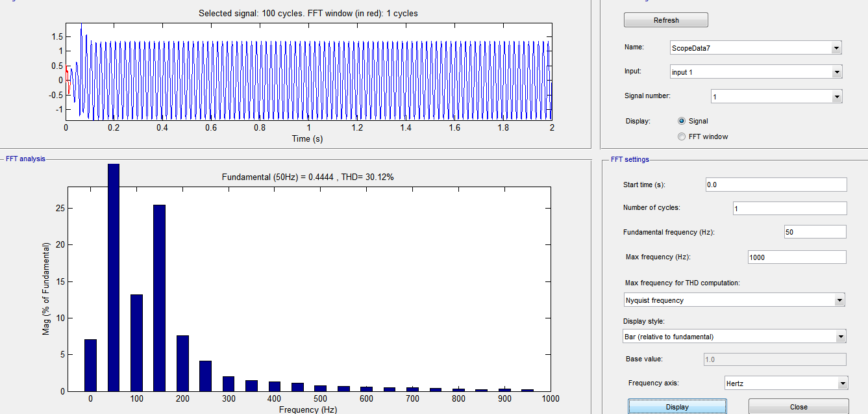This screenshot has width=868, height=414.
Task: Click the 150 Hz harmonic bar
Action: pos(159,298)
